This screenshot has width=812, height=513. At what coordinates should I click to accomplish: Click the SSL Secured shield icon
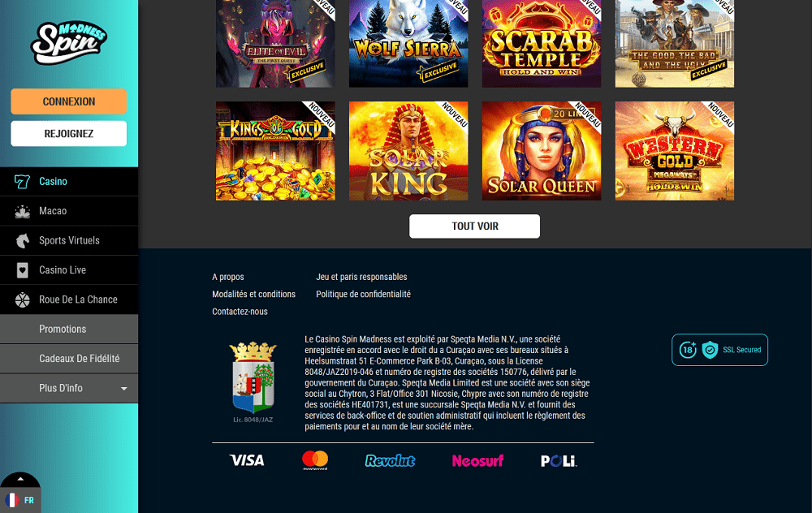710,350
